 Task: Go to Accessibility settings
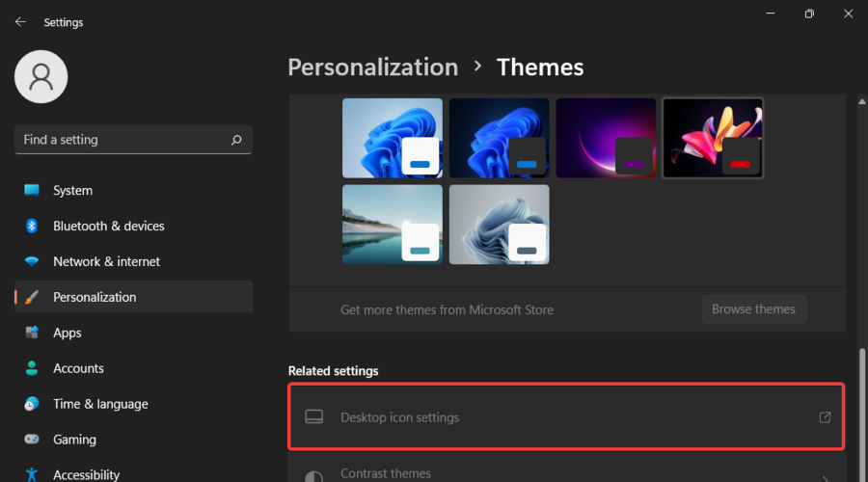coord(86,473)
